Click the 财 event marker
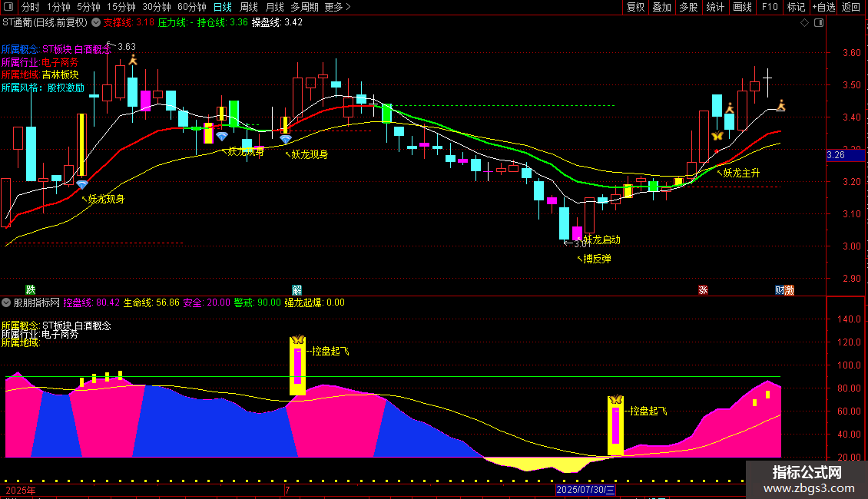868x499 pixels. 780,290
